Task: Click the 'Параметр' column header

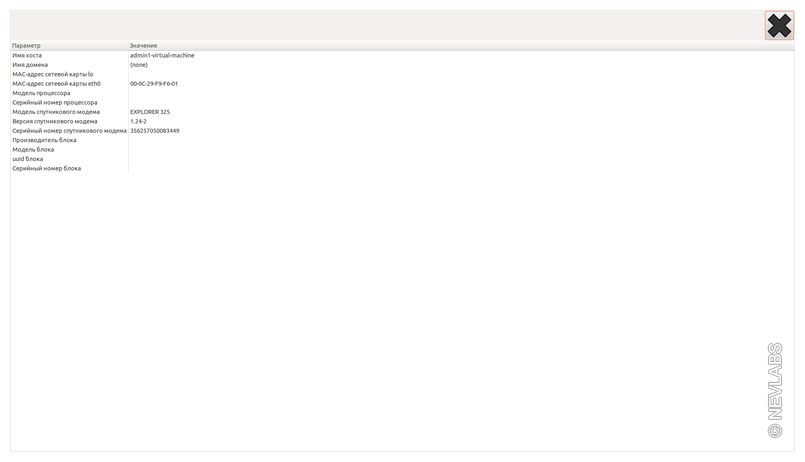Action: click(x=27, y=46)
